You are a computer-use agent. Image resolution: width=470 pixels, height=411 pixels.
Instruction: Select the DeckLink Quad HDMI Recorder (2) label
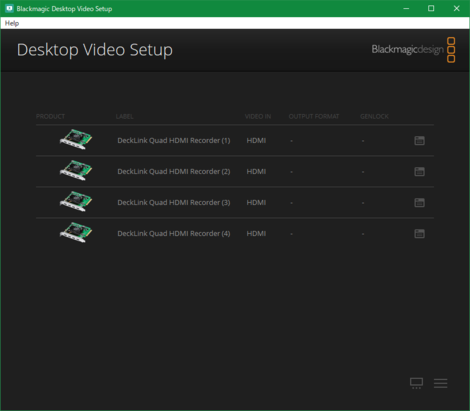[174, 172]
